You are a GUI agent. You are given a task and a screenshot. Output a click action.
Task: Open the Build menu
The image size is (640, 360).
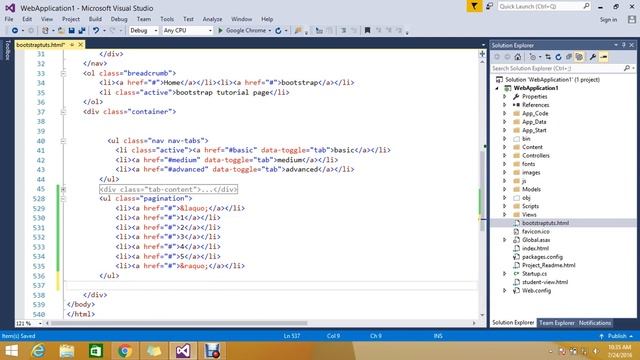coord(95,19)
